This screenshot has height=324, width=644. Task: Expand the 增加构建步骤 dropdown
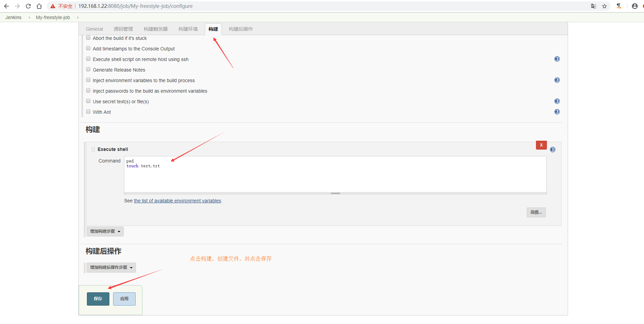click(105, 231)
